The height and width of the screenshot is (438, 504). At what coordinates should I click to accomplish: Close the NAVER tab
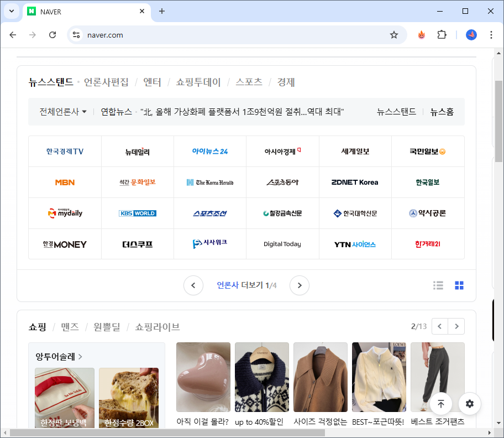pos(142,11)
